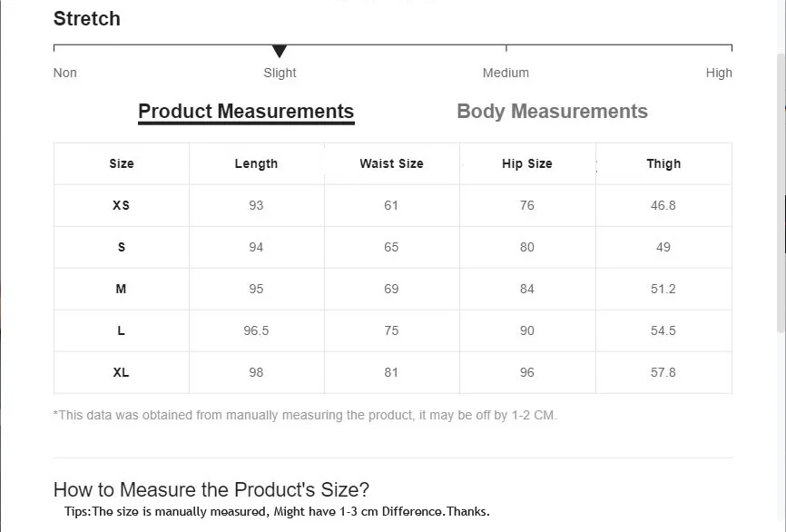Click the High stretch level label
786x532 pixels.
point(719,73)
